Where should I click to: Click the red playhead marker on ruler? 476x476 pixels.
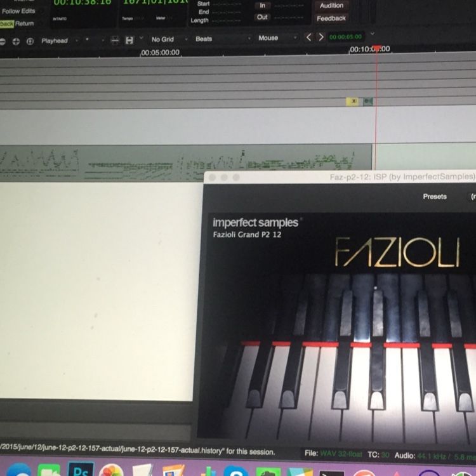376,49
